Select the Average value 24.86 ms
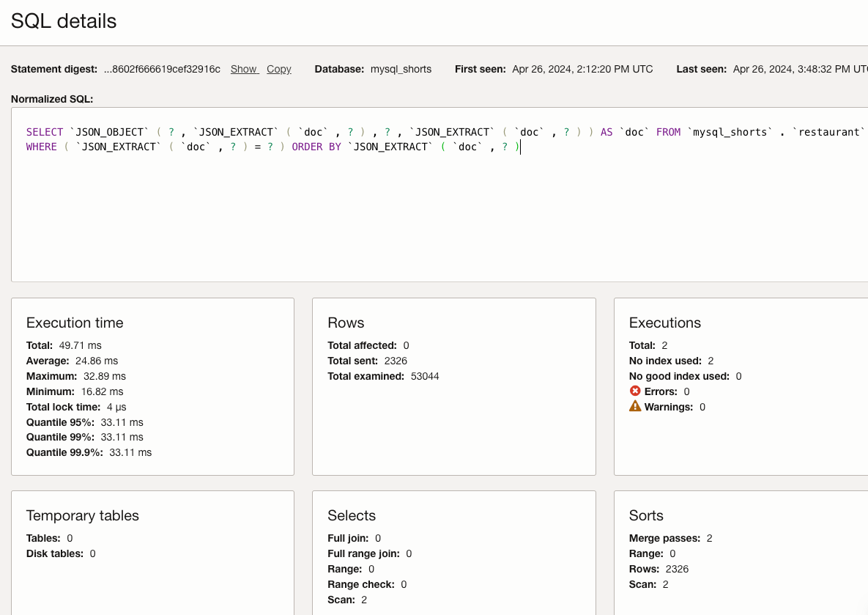Screen dimensions: 868x615 (97, 361)
